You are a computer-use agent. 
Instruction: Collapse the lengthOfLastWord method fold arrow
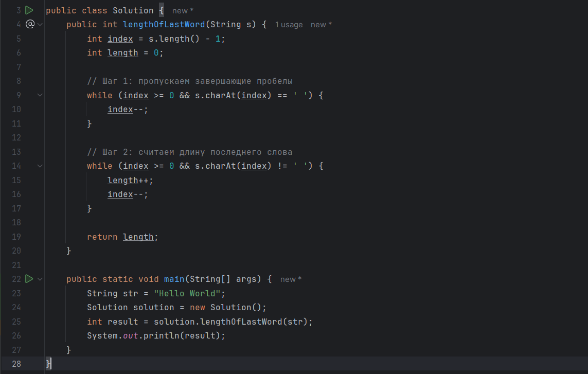click(x=40, y=24)
